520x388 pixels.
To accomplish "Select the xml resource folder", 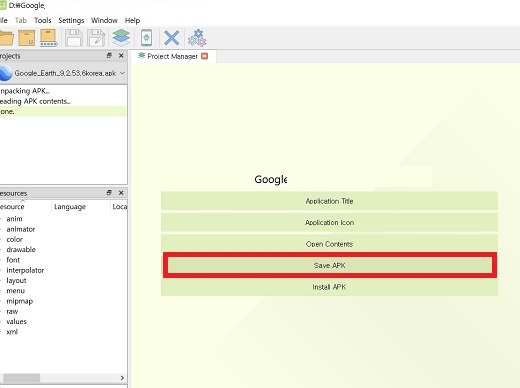I will coord(12,332).
